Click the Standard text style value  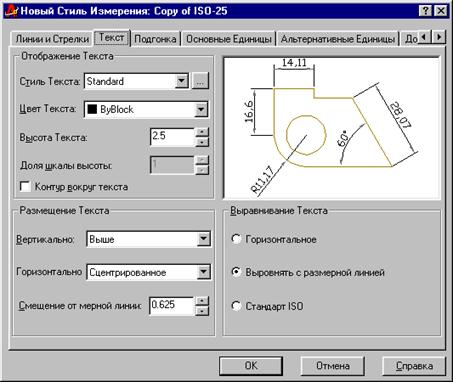point(105,81)
